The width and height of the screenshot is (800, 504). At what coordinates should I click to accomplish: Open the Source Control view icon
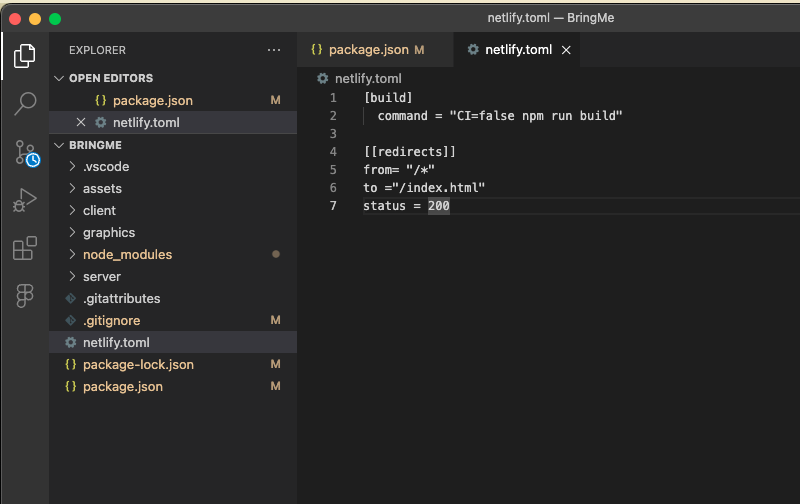point(25,152)
